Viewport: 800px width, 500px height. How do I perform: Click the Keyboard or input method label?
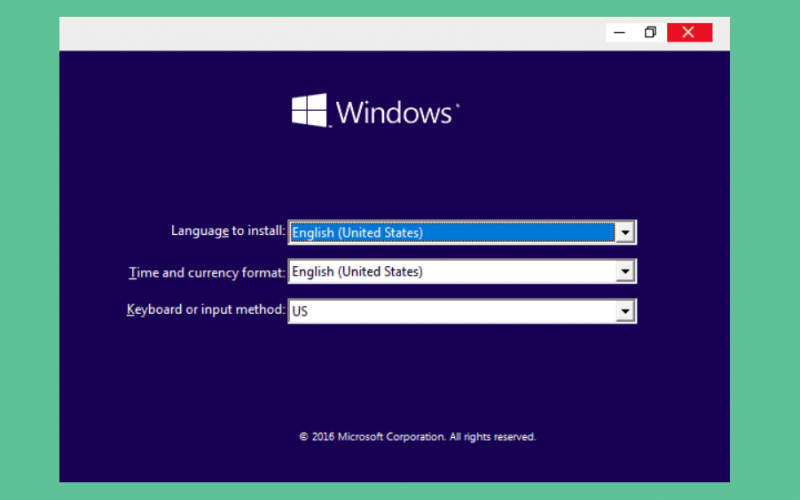(x=206, y=310)
